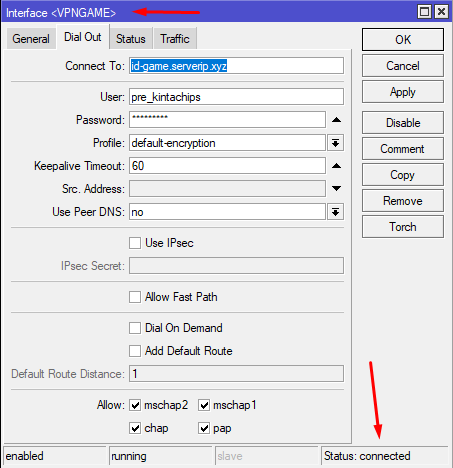Close the Interface VPNGAME window

click(441, 12)
